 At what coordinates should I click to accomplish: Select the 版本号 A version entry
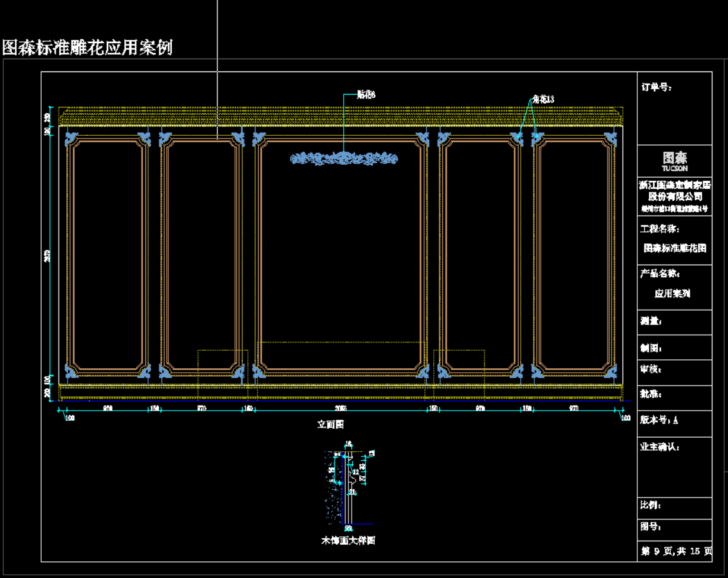click(658, 420)
